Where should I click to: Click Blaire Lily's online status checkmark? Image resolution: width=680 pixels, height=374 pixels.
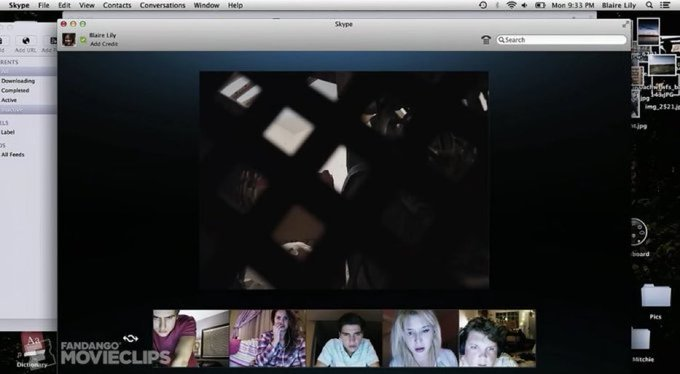(x=83, y=40)
